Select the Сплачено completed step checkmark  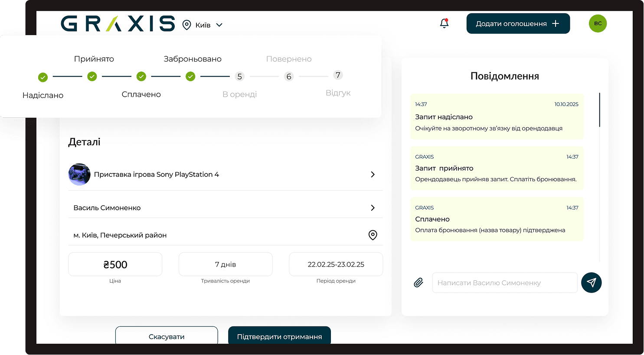(141, 77)
